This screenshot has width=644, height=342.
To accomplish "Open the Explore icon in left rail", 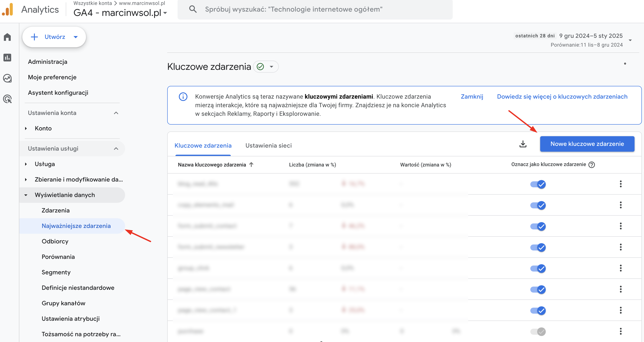I will coord(7,78).
